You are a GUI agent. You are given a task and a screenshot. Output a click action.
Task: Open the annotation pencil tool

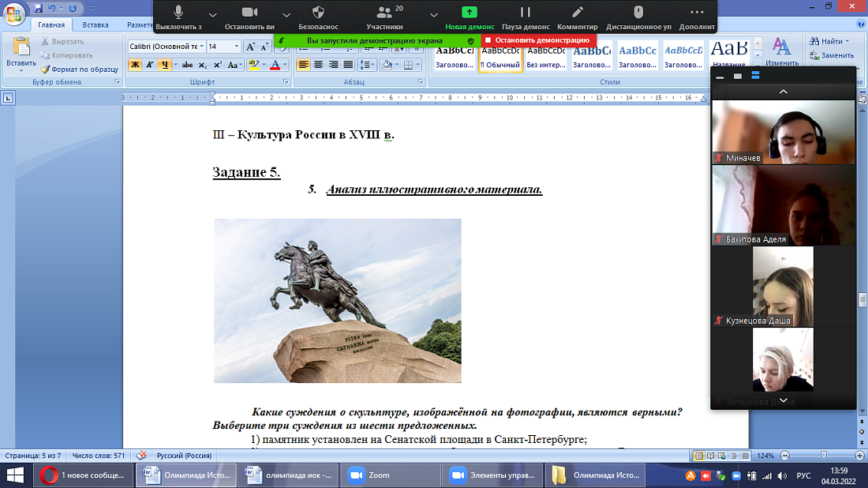click(x=578, y=16)
